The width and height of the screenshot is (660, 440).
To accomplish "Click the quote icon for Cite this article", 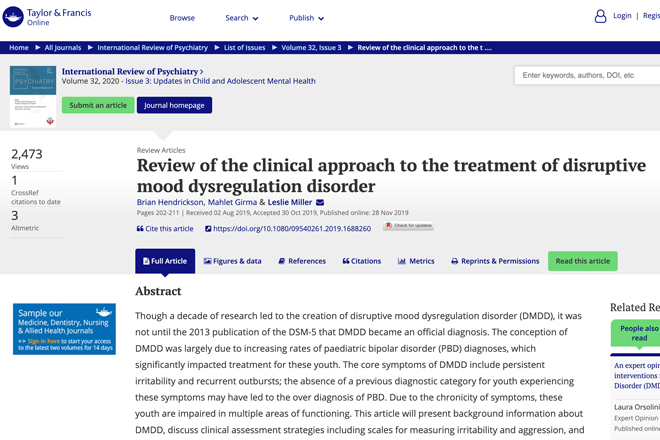I will coord(140,229).
